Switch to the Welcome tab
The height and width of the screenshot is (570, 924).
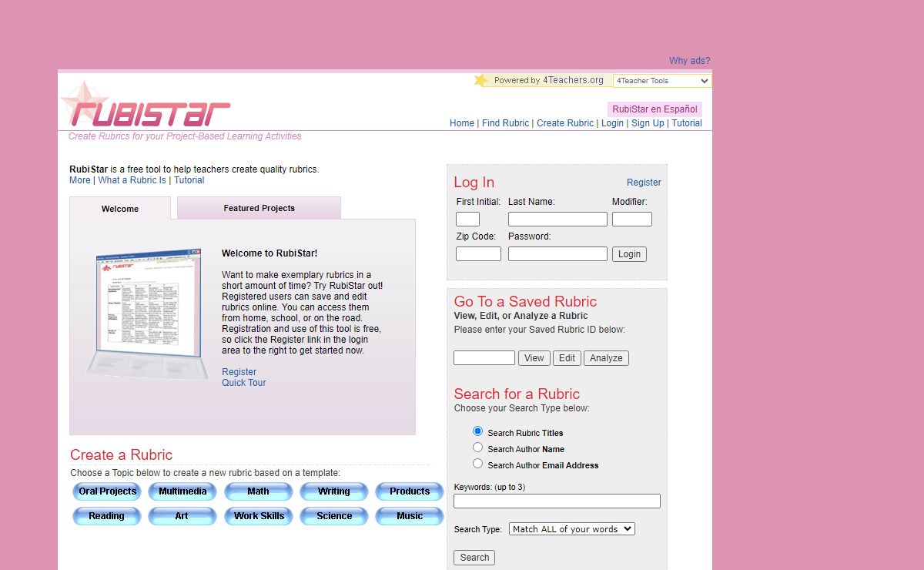(120, 209)
